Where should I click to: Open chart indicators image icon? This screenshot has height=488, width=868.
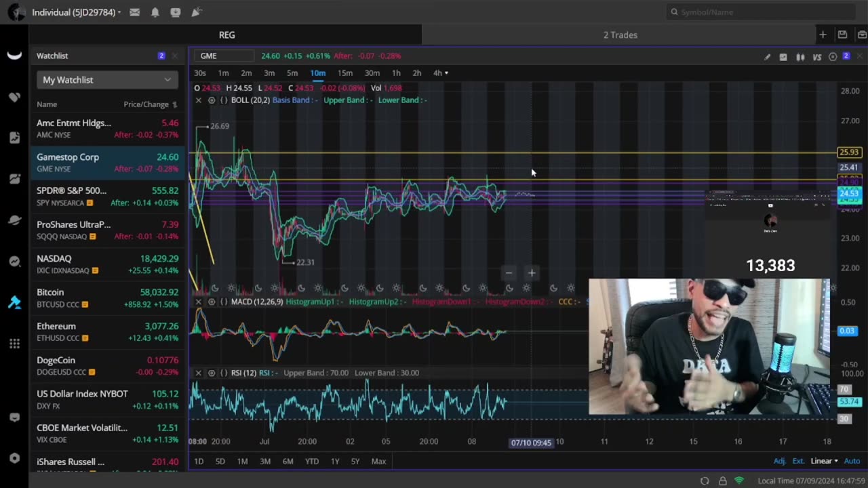(x=783, y=57)
